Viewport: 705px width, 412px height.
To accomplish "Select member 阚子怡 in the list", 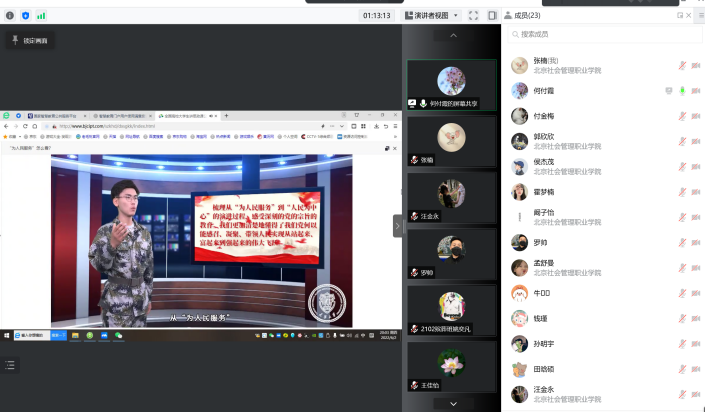I will point(605,217).
